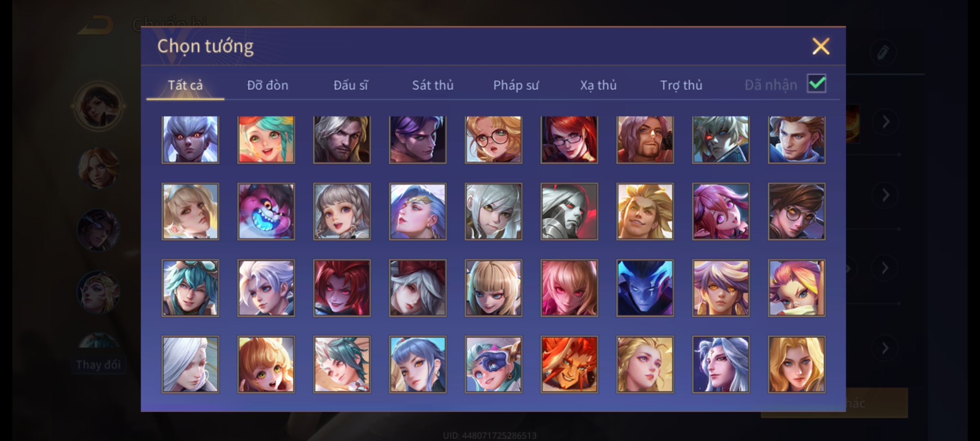Image resolution: width=980 pixels, height=441 pixels.
Task: Choose the blonde hero wearing round glasses
Action: coord(493,140)
